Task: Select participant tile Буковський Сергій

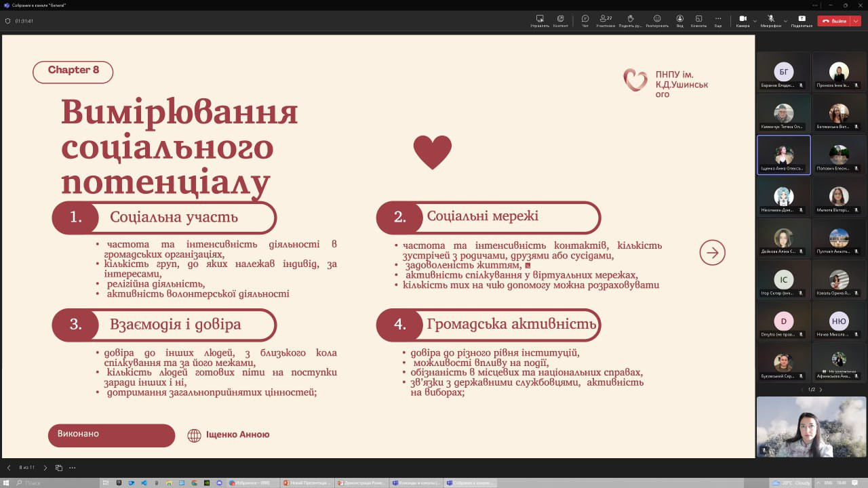Action: tap(784, 362)
